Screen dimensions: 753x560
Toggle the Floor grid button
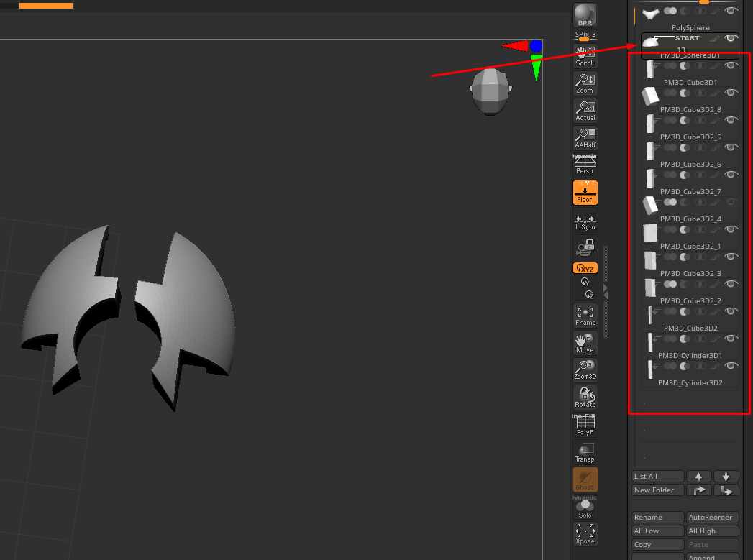coord(585,193)
